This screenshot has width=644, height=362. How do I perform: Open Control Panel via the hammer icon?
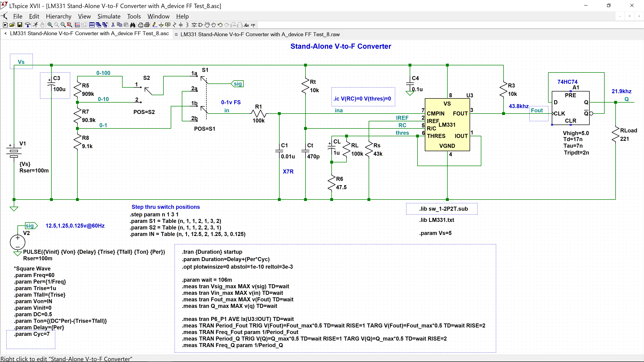click(x=28, y=25)
